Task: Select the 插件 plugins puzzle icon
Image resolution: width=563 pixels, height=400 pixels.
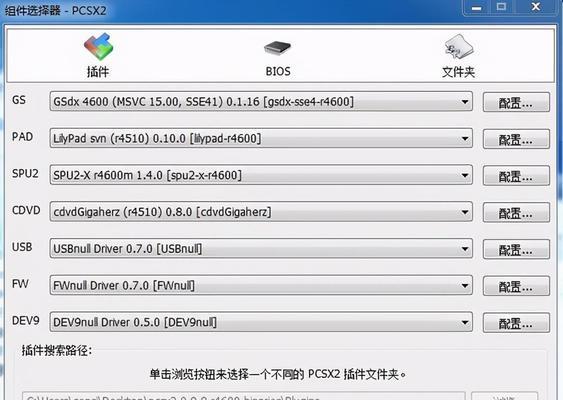Action: pos(98,46)
